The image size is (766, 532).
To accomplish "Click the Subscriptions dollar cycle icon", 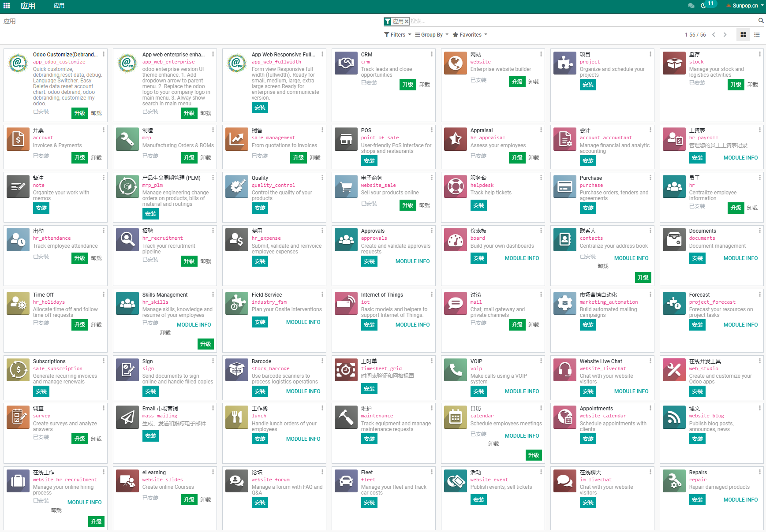I will point(18,370).
